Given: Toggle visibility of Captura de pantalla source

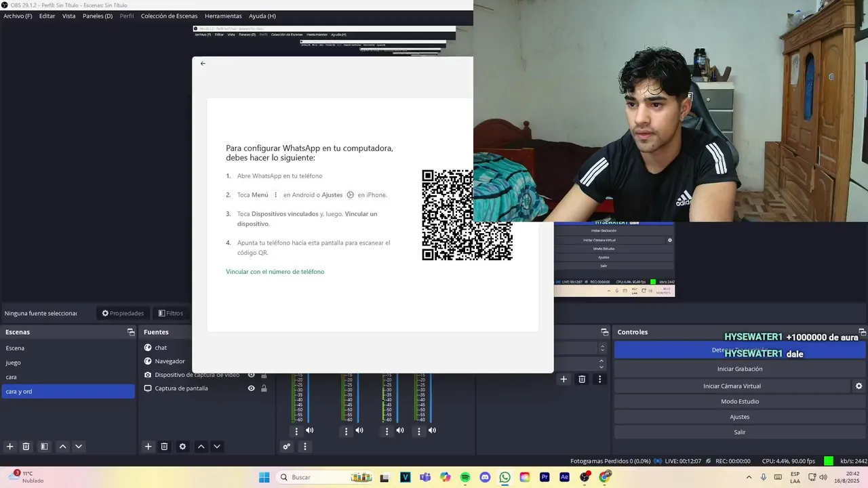Looking at the screenshot, I should coord(251,388).
